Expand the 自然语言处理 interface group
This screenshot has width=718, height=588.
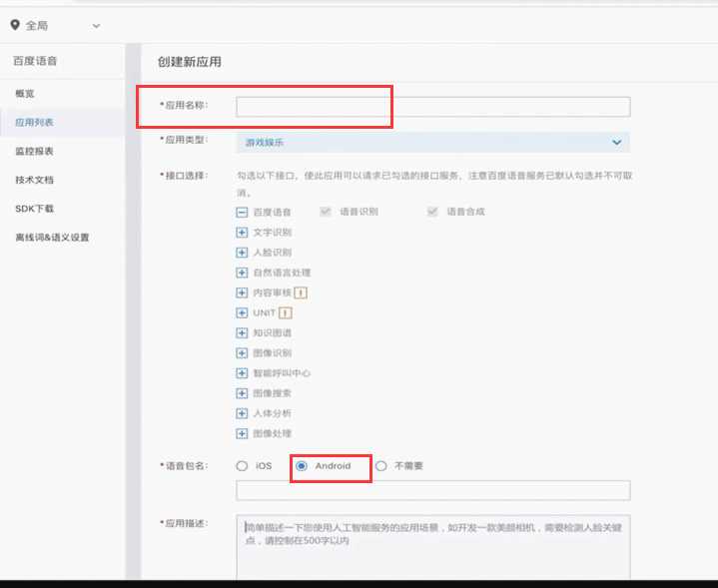point(242,273)
